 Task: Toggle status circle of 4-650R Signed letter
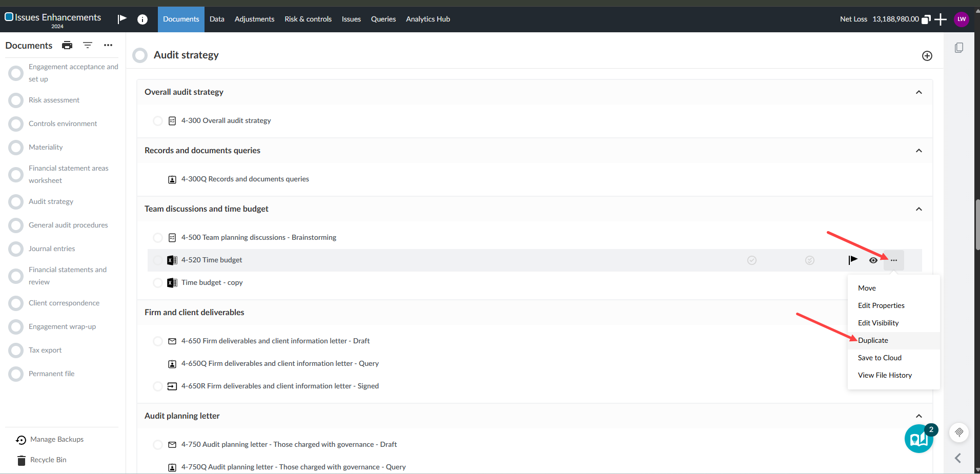(158, 386)
